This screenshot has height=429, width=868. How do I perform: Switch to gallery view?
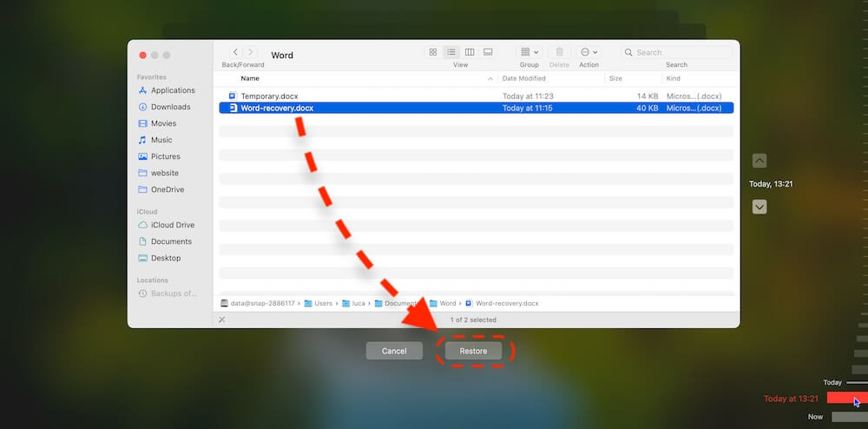coord(488,52)
